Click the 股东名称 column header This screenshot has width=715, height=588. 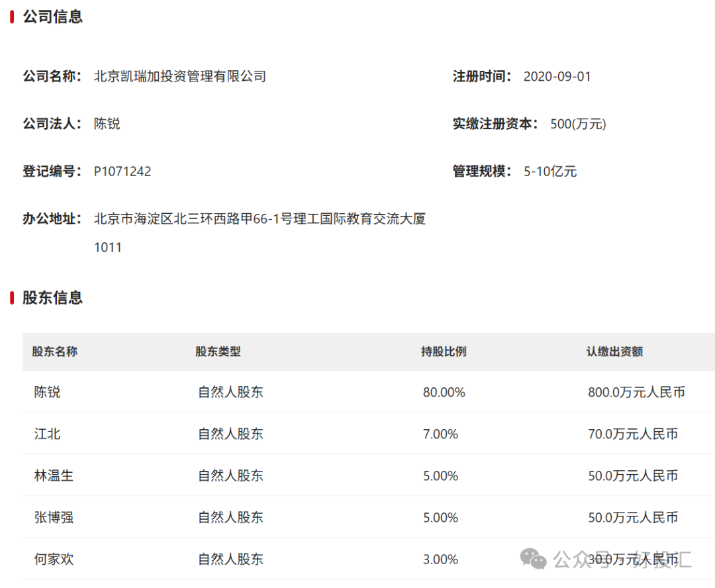(x=54, y=352)
